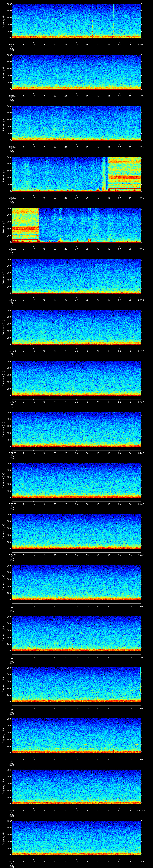Click the spectrogram panel beginning at 16:59:00
Image resolution: width=153 pixels, height=868 pixels.
[x=76, y=787]
